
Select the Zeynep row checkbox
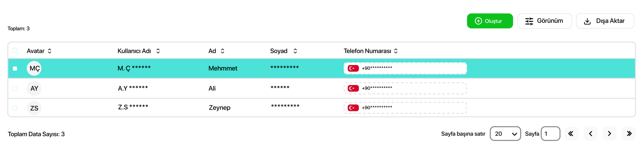[15, 108]
